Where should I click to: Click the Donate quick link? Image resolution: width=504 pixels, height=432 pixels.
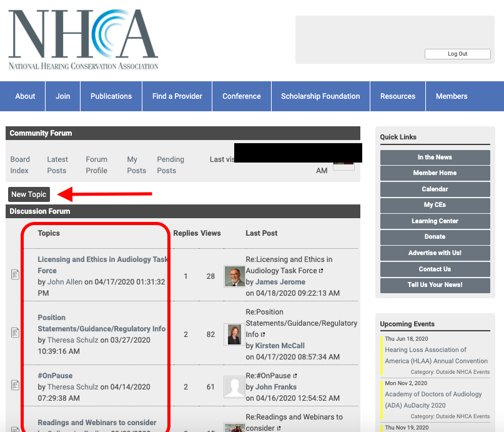(435, 237)
